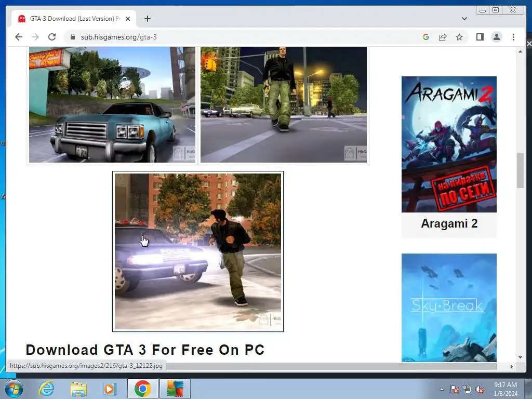Open Windows Media Player from the taskbar
532x399 pixels.
pyautogui.click(x=110, y=389)
